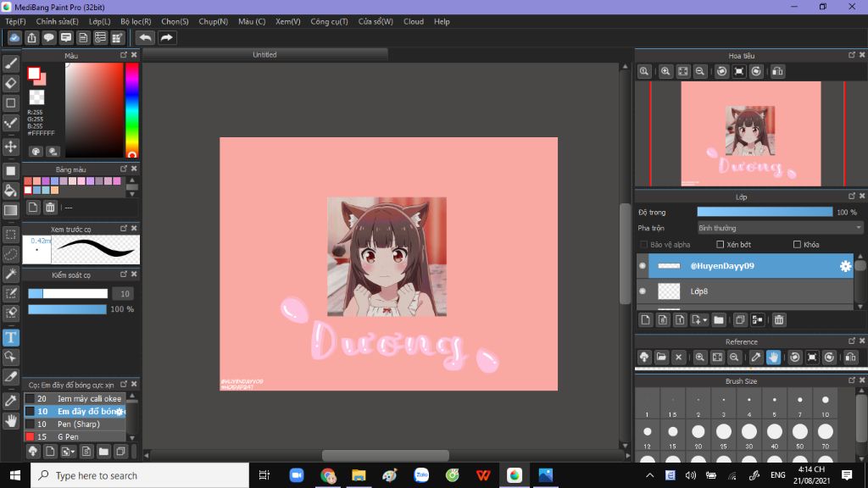The height and width of the screenshot is (488, 868).
Task: Delete the selected layer with trash icon
Action: click(x=779, y=319)
